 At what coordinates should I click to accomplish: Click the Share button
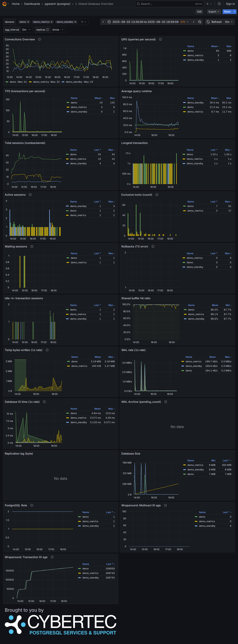227,12
